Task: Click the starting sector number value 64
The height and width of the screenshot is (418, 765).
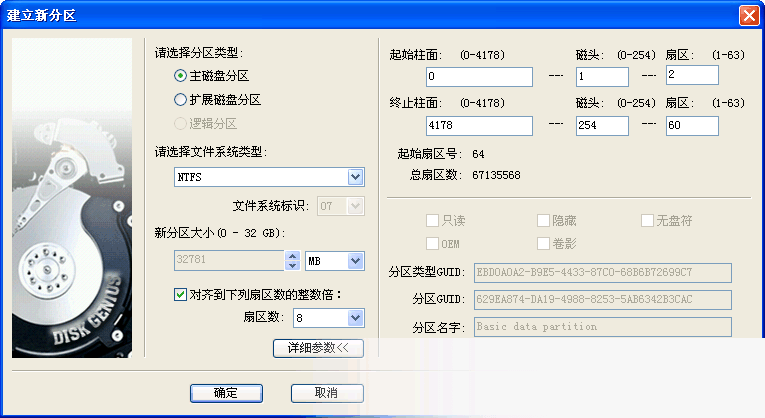Action: point(478,154)
